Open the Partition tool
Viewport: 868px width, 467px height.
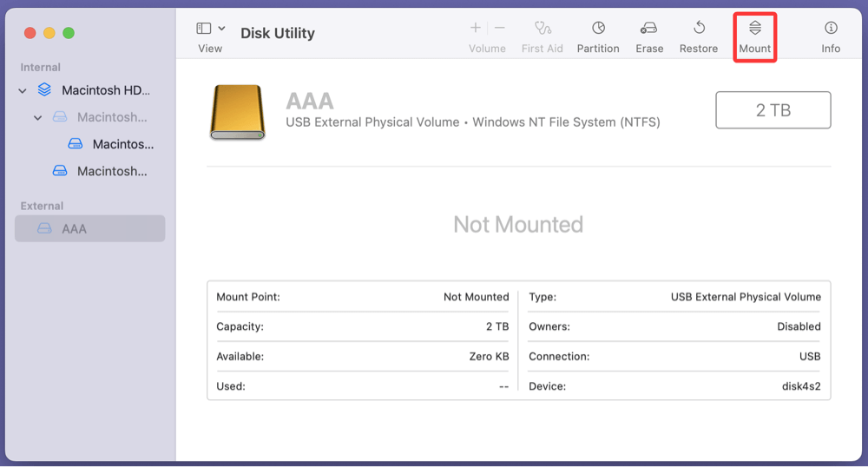click(598, 37)
